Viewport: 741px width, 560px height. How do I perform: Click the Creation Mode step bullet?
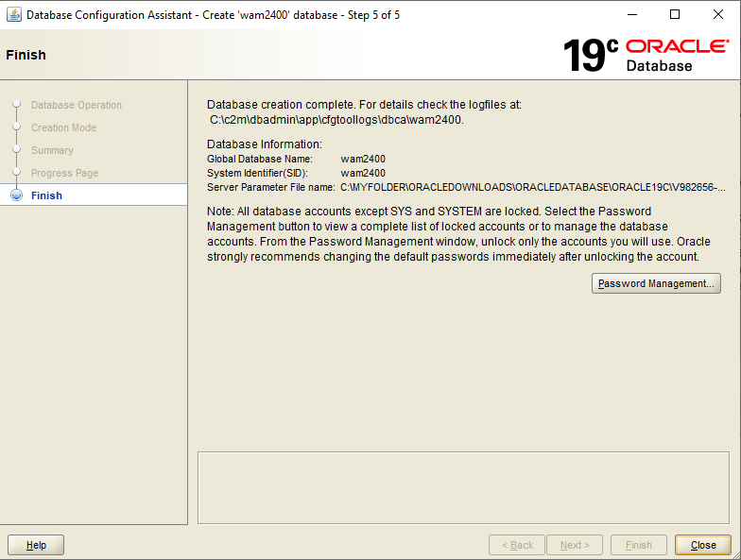17,127
